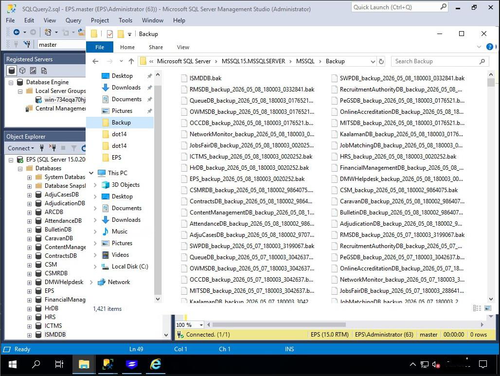The image size is (500, 376).
Task: Open the Query menu in SSMS
Action: coord(73,21)
